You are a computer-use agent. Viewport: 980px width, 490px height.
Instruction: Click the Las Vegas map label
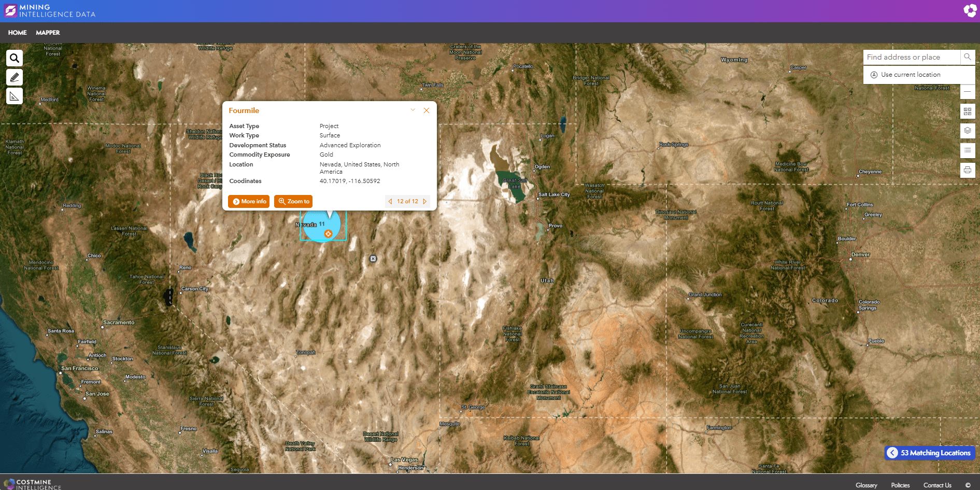pos(404,460)
